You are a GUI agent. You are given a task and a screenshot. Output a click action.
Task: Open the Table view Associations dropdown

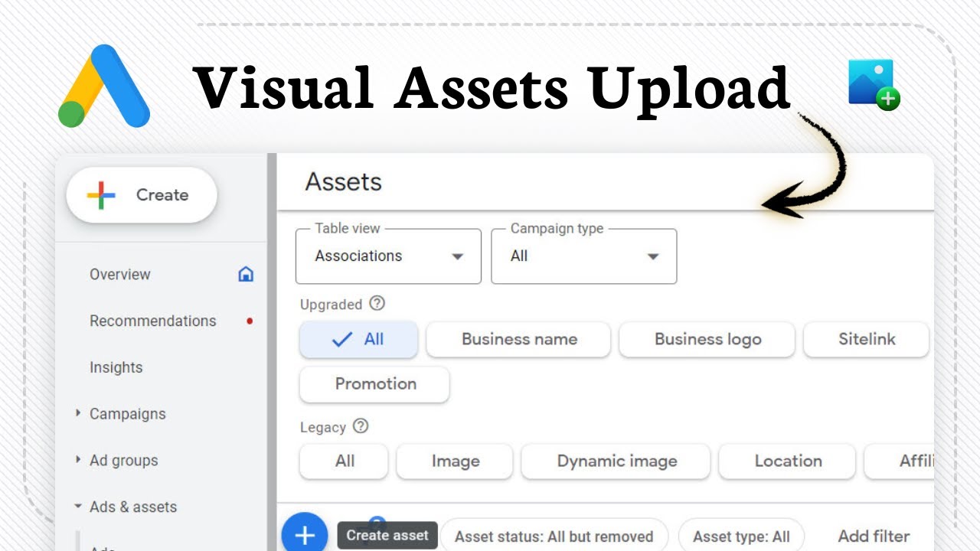point(388,256)
